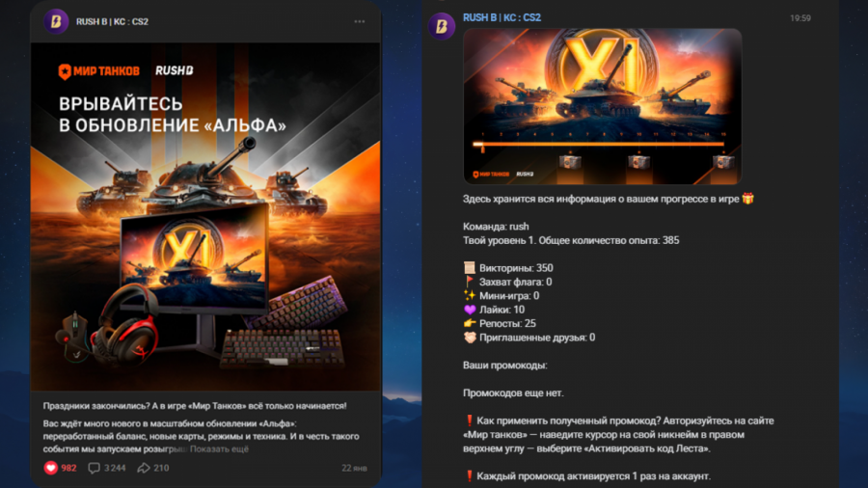
Task: Click the comment count 3 244
Action: pos(115,468)
